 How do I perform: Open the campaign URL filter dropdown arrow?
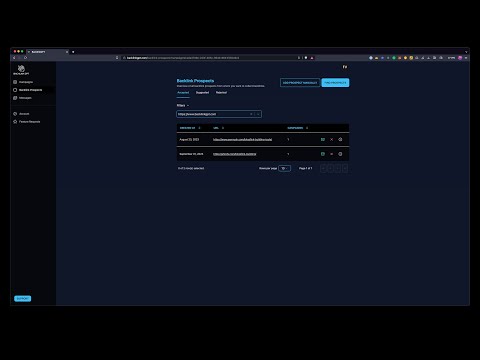(258, 114)
